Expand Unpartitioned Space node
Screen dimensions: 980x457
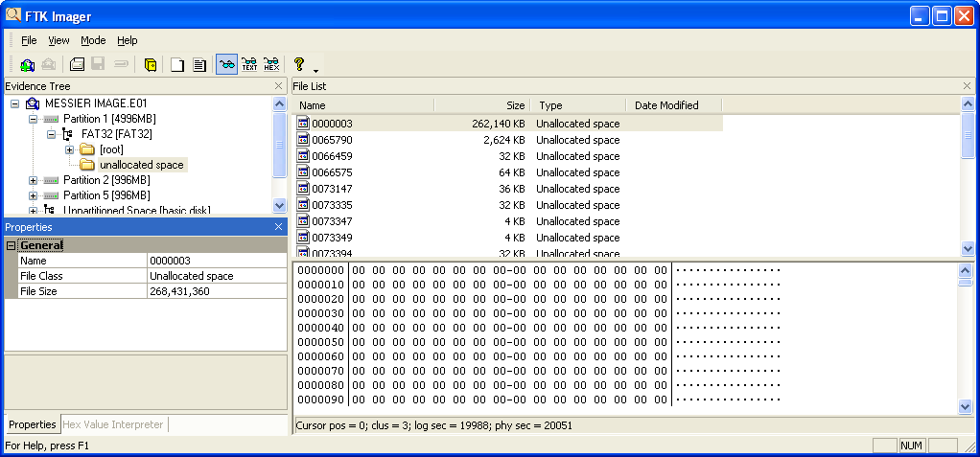point(34,211)
